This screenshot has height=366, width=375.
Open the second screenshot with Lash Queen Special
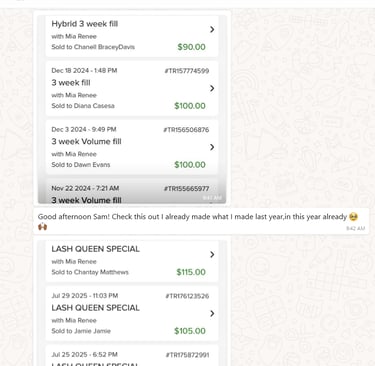tap(132, 302)
